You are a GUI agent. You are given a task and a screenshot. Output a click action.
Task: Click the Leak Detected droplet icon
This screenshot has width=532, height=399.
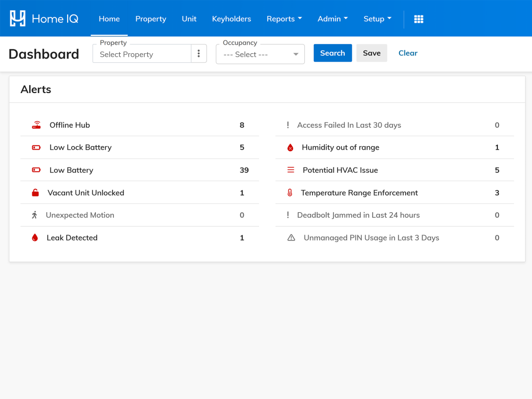coord(35,237)
